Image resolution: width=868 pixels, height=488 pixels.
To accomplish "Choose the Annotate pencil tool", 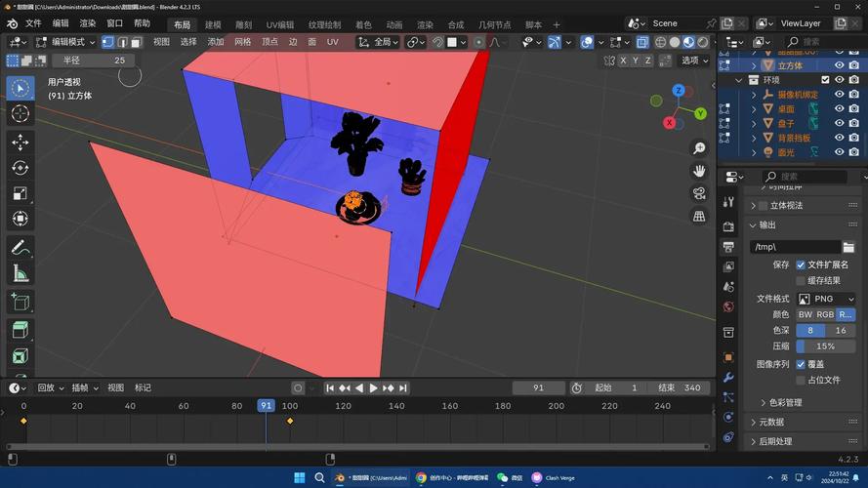I will (21, 247).
